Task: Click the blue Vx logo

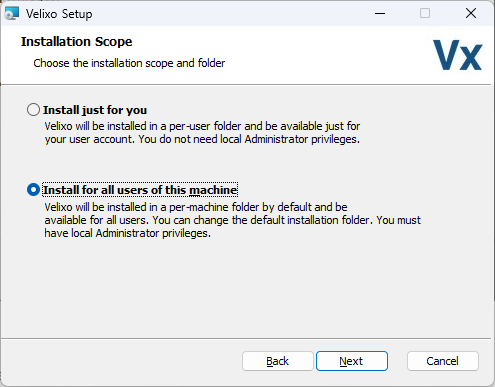Action: pos(457,55)
